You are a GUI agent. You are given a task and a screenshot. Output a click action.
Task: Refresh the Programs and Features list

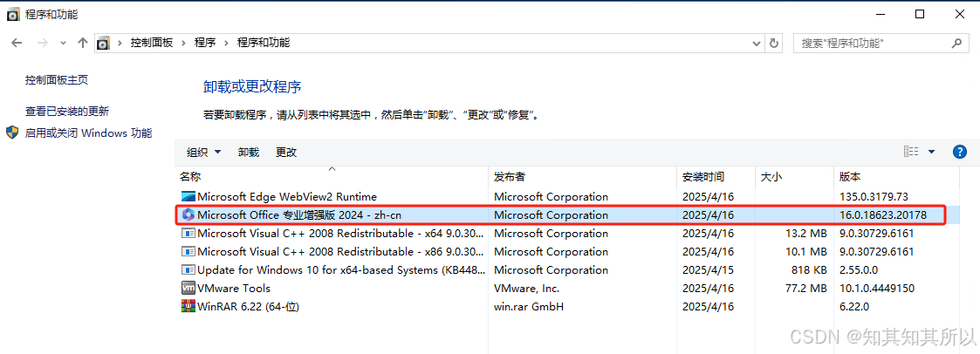tap(774, 44)
